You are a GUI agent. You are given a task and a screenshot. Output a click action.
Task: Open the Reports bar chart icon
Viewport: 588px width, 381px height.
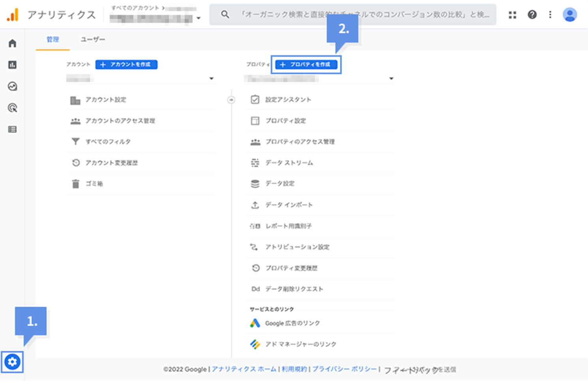pyautogui.click(x=12, y=65)
